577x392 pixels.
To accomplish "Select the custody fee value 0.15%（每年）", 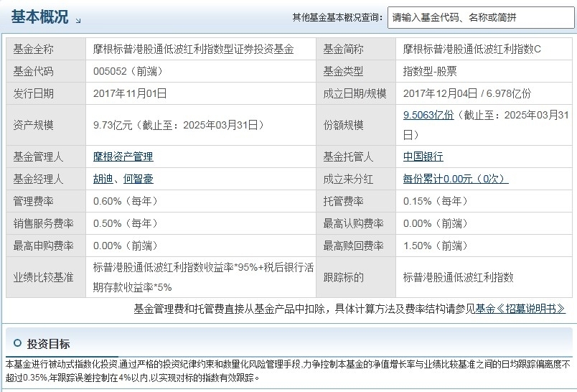I will click(x=436, y=201).
